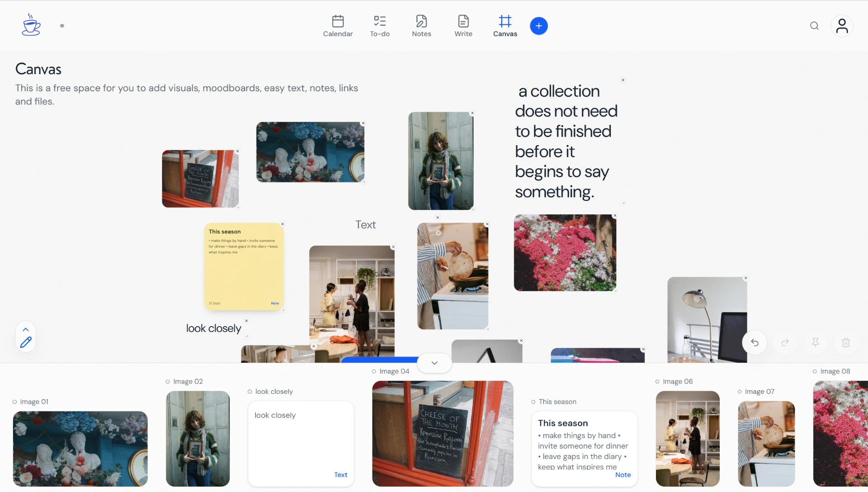This screenshot has width=868, height=492.
Task: Switch to the Calendar tab
Action: pos(338,26)
